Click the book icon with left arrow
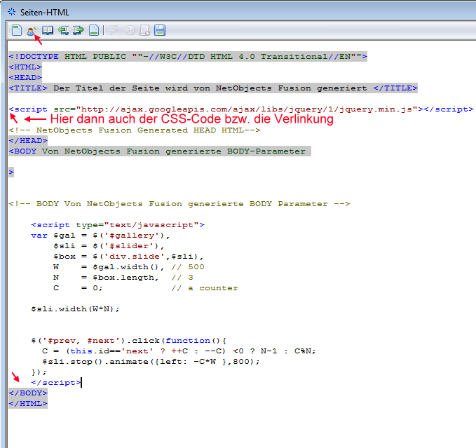The width and height of the screenshot is (476, 448). pos(63,30)
